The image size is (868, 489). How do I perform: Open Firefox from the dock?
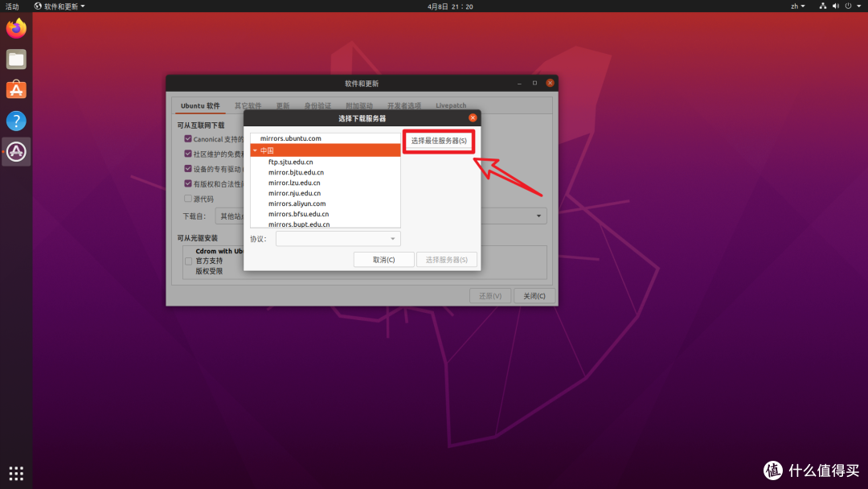coord(15,27)
